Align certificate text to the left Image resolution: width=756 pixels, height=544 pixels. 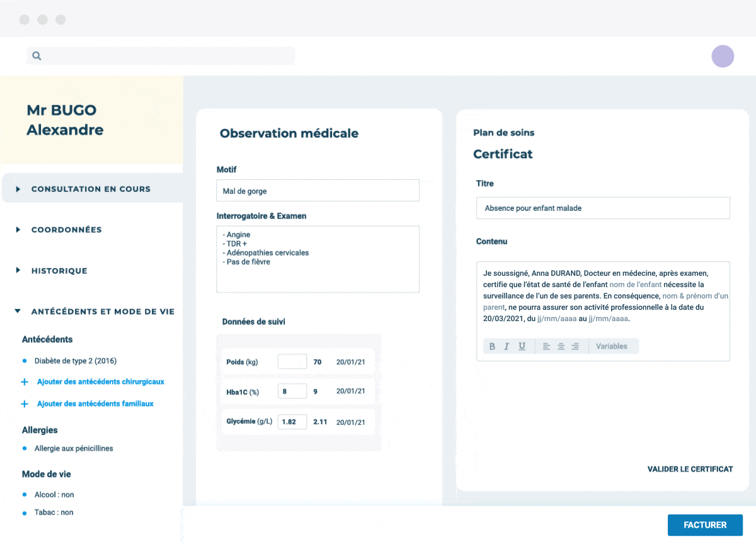point(546,346)
